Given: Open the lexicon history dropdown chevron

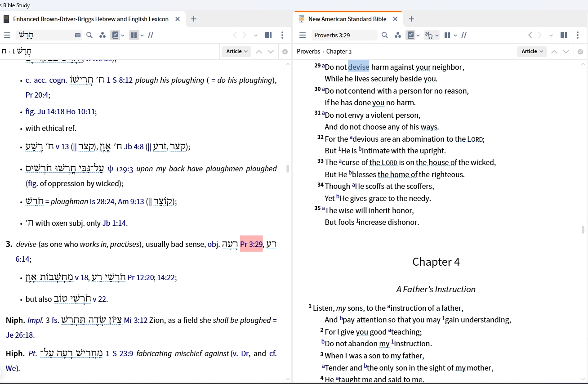Looking at the screenshot, I should pyautogui.click(x=256, y=36).
